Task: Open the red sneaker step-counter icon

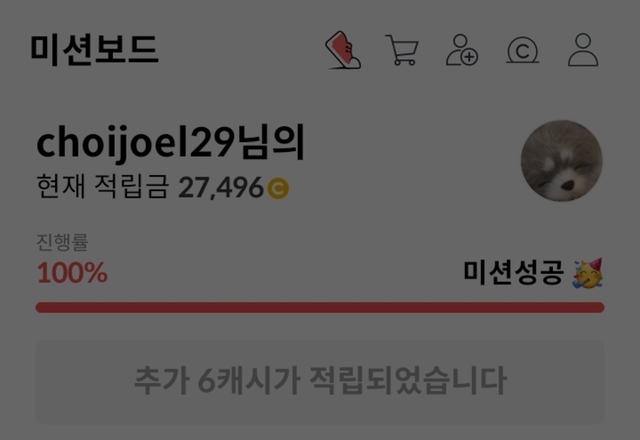Action: point(343,50)
